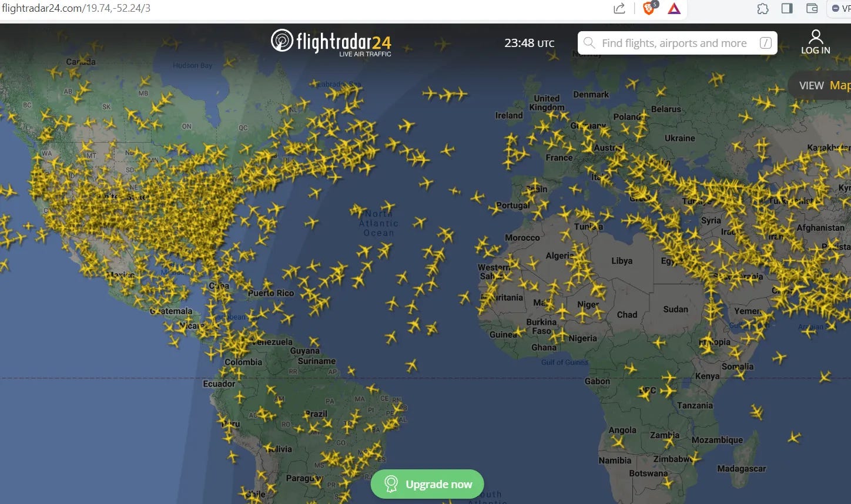Focus the Find flights, airports search field
Screen dimensions: 851x504
tap(677, 43)
